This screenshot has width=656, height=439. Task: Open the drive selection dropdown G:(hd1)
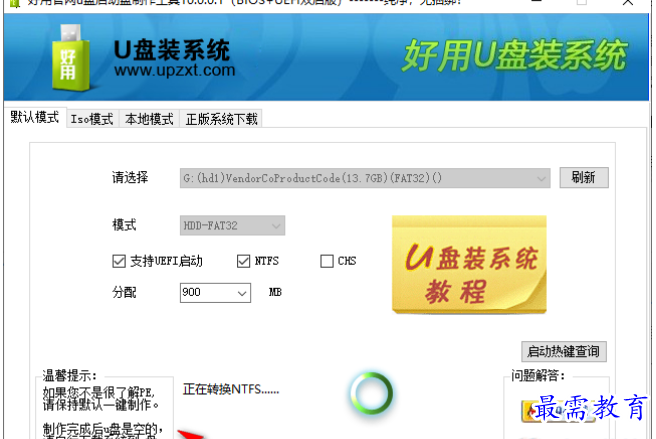[365, 178]
